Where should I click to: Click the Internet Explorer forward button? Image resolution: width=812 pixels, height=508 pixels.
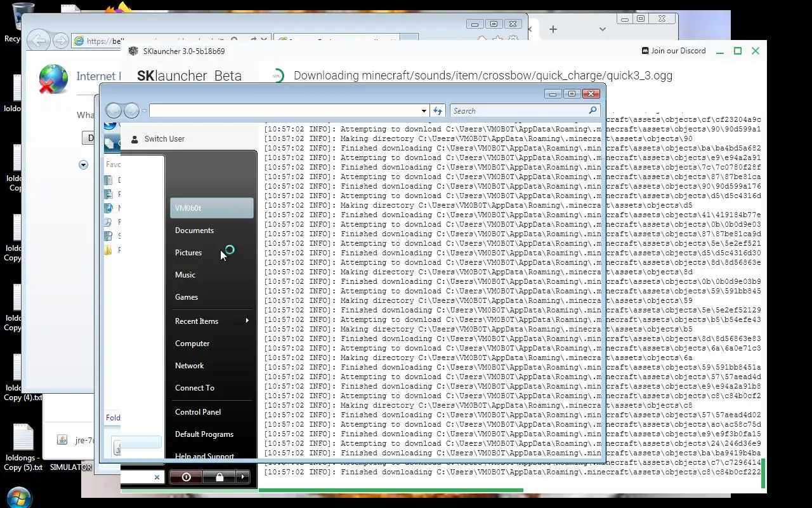click(60, 41)
